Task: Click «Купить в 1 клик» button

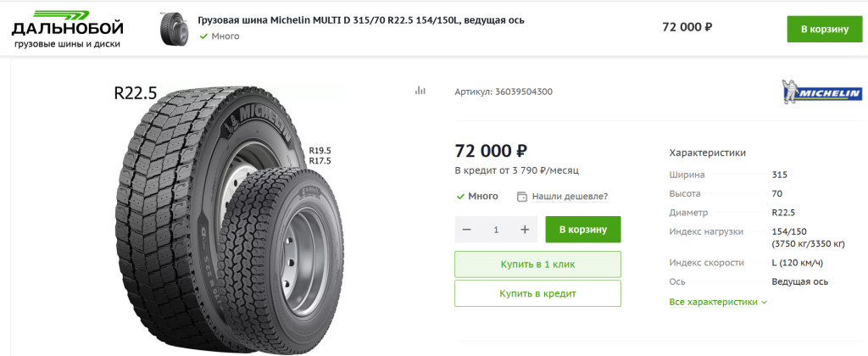Action: click(x=537, y=264)
